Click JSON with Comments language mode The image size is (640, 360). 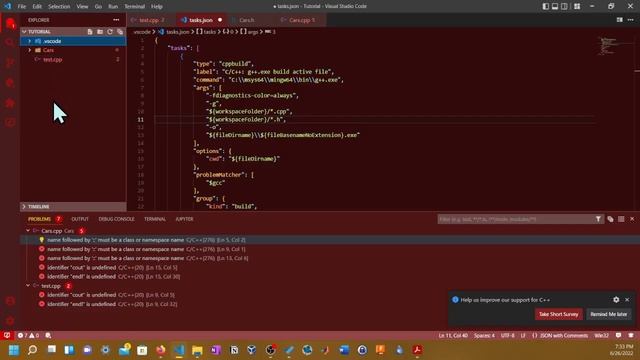point(560,336)
